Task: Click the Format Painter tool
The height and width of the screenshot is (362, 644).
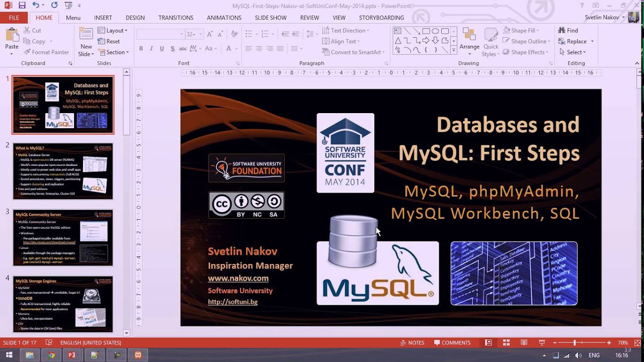Action: point(46,52)
